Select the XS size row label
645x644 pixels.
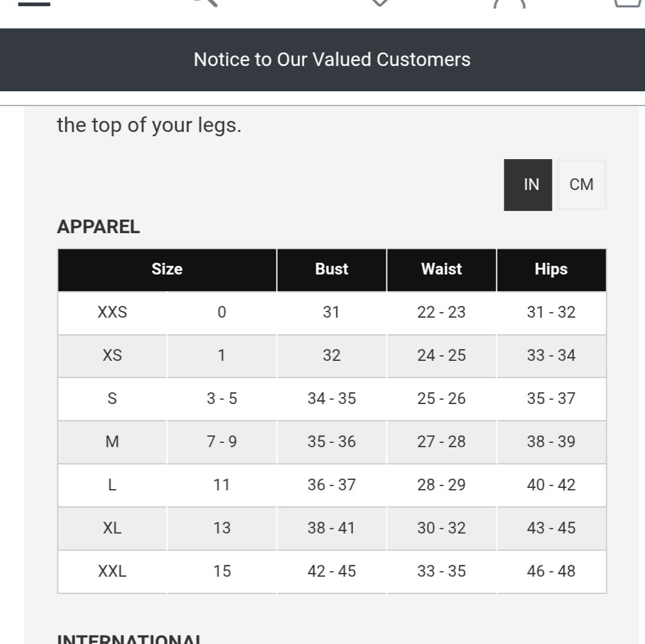(x=112, y=356)
